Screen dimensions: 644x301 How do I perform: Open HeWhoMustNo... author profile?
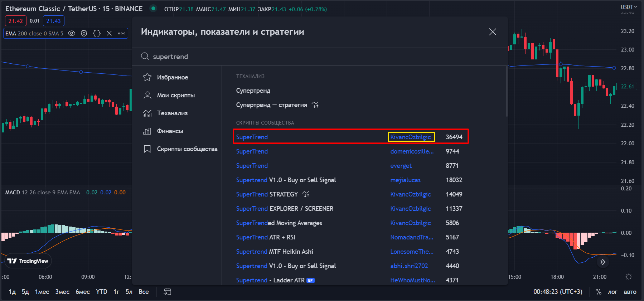(x=412, y=280)
